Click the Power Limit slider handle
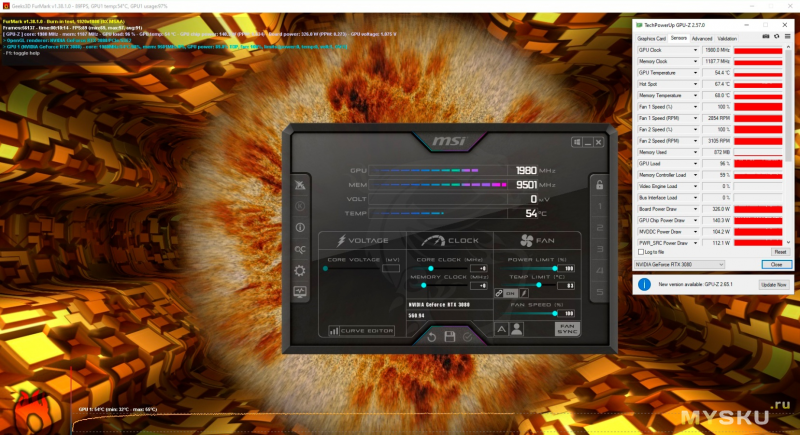 [x=555, y=268]
